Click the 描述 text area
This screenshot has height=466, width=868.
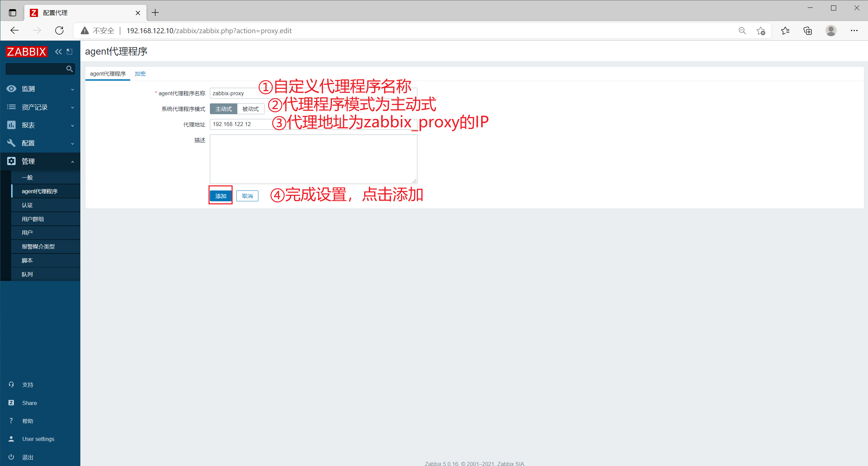point(314,159)
